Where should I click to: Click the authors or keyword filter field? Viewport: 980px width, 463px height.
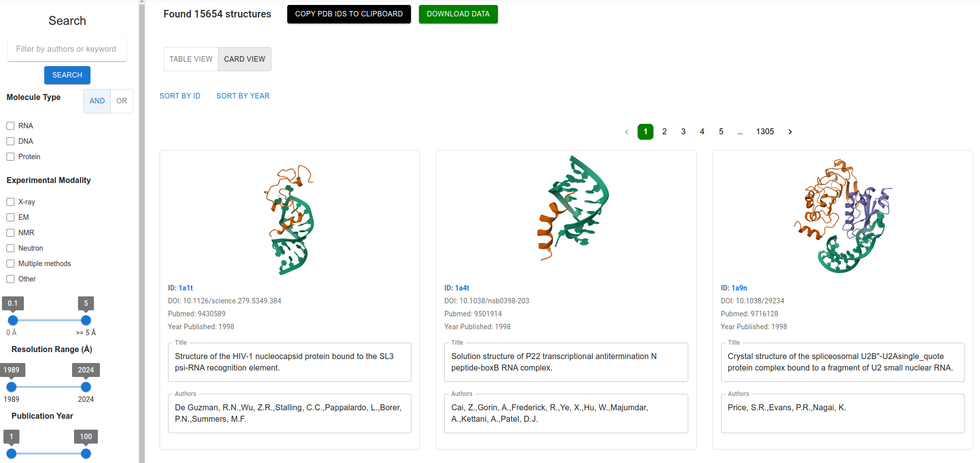(67, 49)
